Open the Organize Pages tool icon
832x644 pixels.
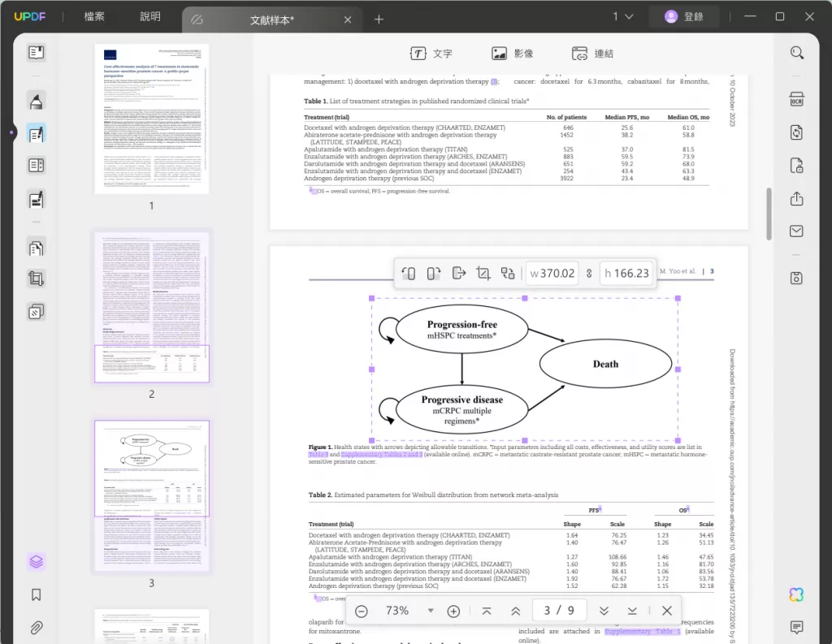36,248
